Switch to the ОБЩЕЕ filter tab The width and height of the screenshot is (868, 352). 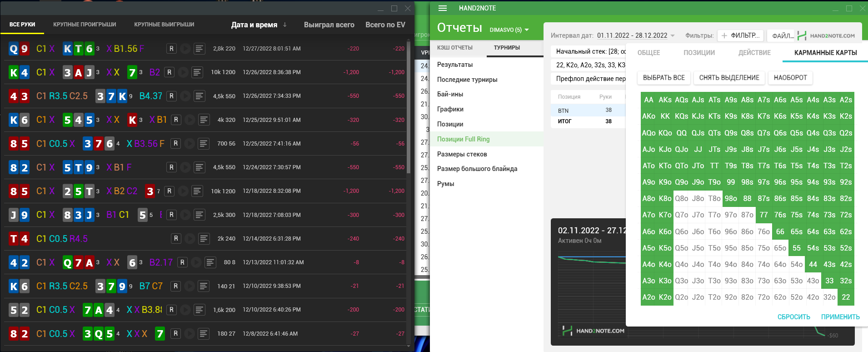coord(649,53)
